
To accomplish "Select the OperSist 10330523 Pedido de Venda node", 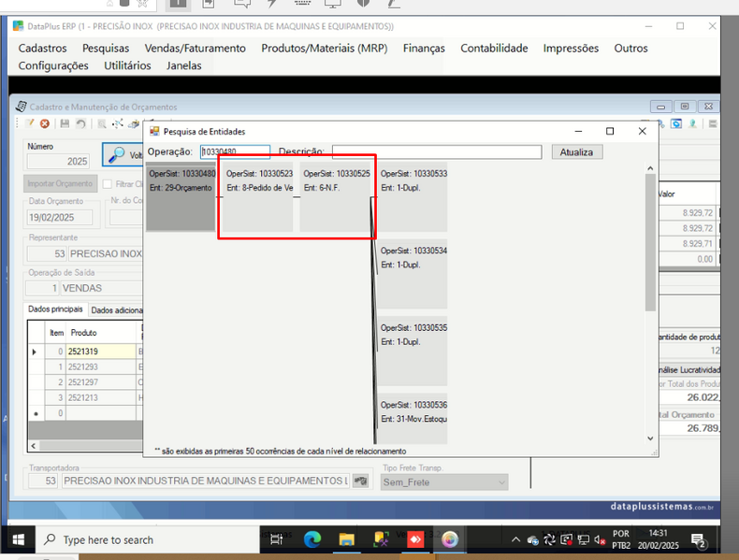I will coord(258,197).
